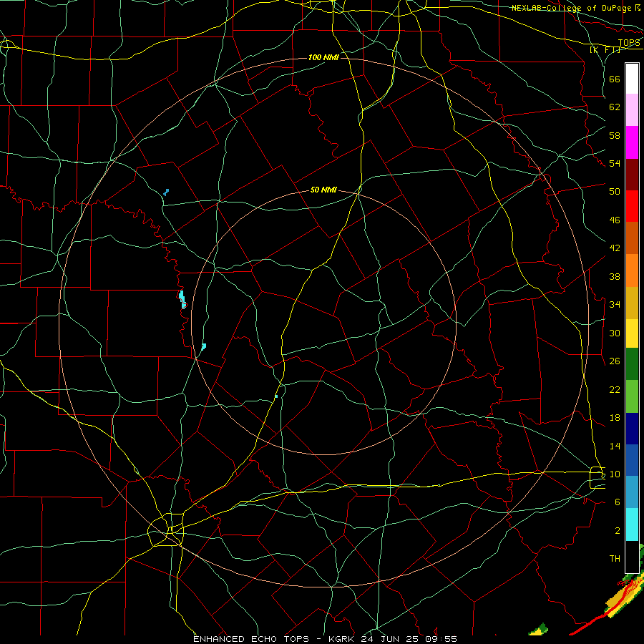This screenshot has width=644, height=644.
Task: Click the "58" scale label
Action: 615,135
